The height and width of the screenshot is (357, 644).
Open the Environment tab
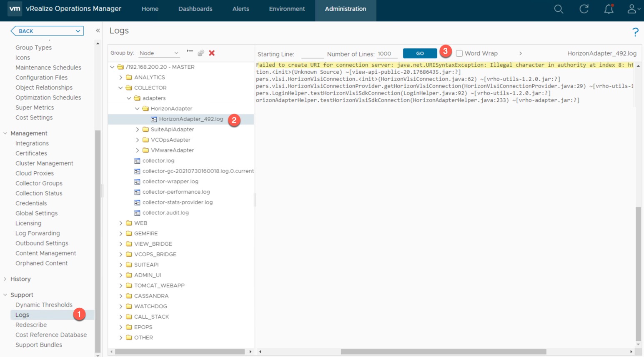coord(287,9)
